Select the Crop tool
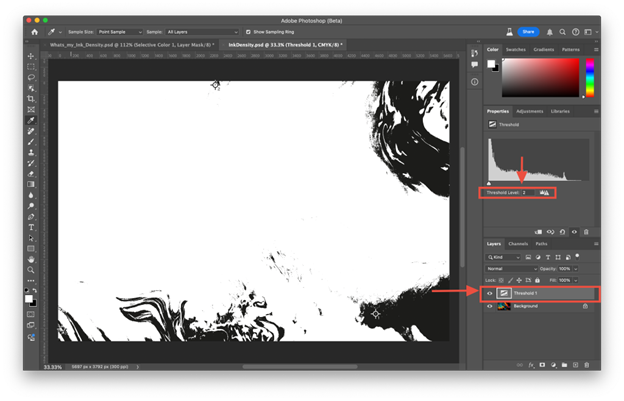The width and height of the screenshot is (624, 401). click(31, 99)
